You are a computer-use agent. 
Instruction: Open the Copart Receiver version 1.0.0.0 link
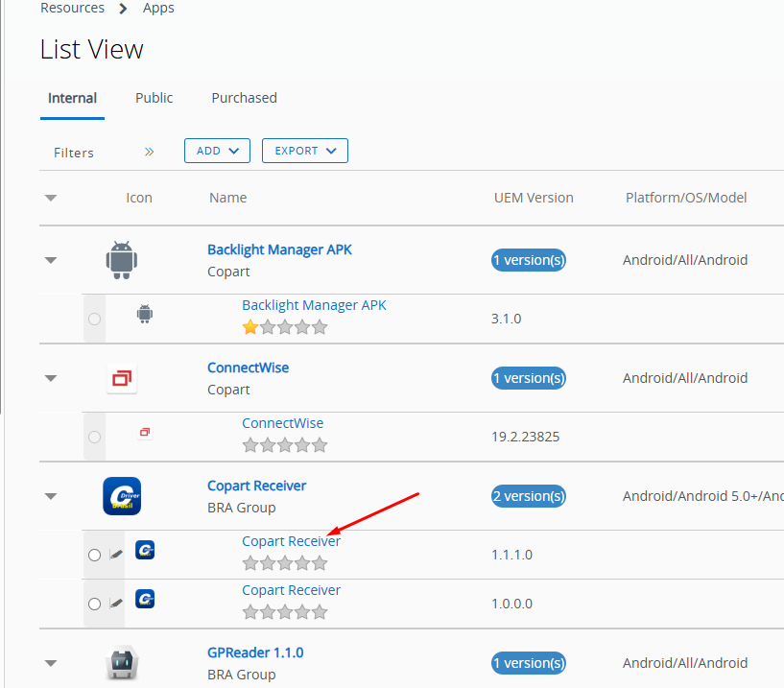[x=291, y=590]
